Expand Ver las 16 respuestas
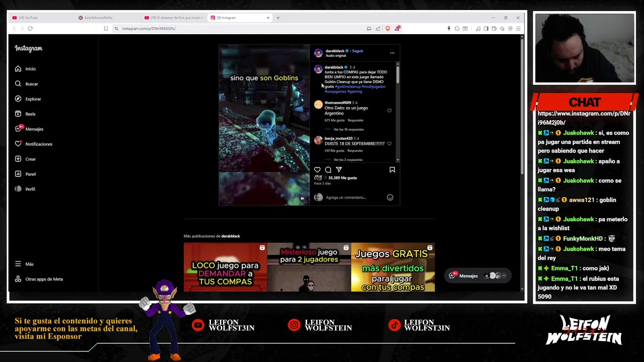 click(x=348, y=130)
